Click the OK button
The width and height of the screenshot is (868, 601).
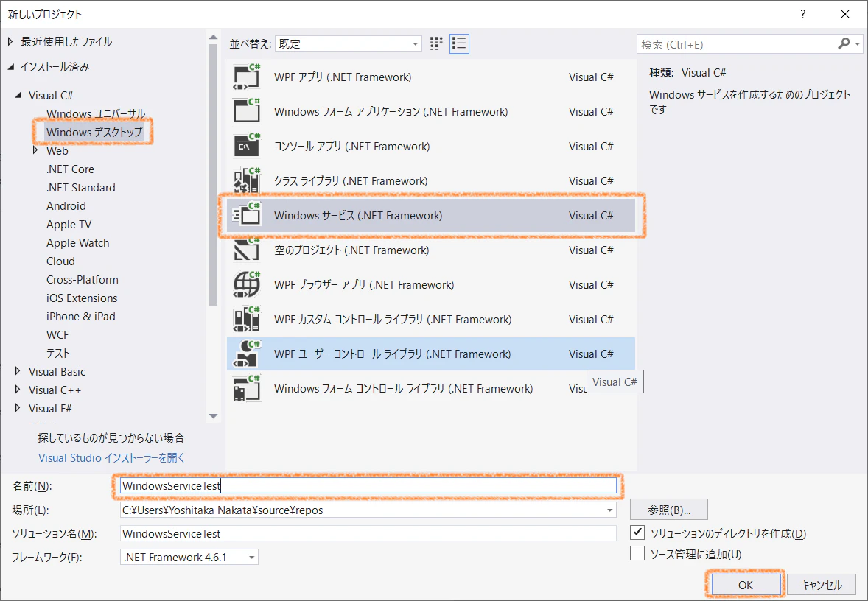pyautogui.click(x=745, y=585)
